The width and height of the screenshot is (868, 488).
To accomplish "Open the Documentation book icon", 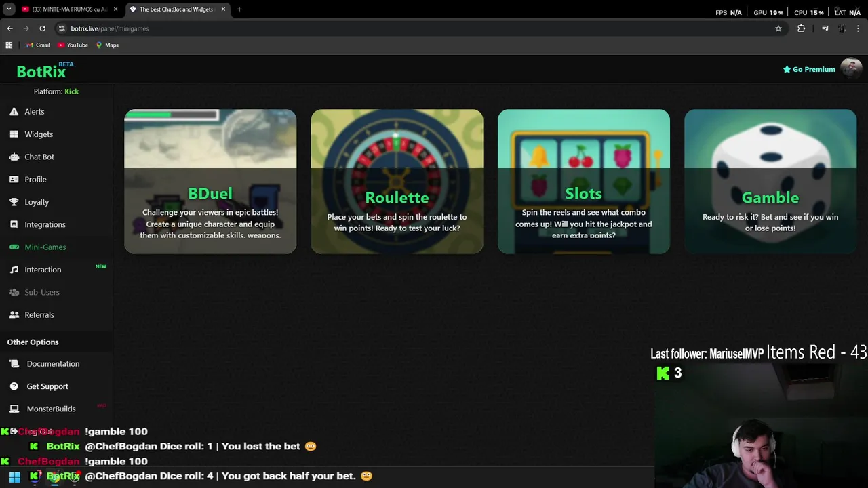I will (14, 364).
